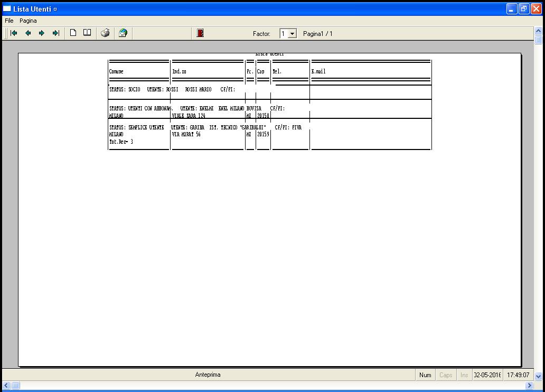Go to the previous page

(28, 33)
